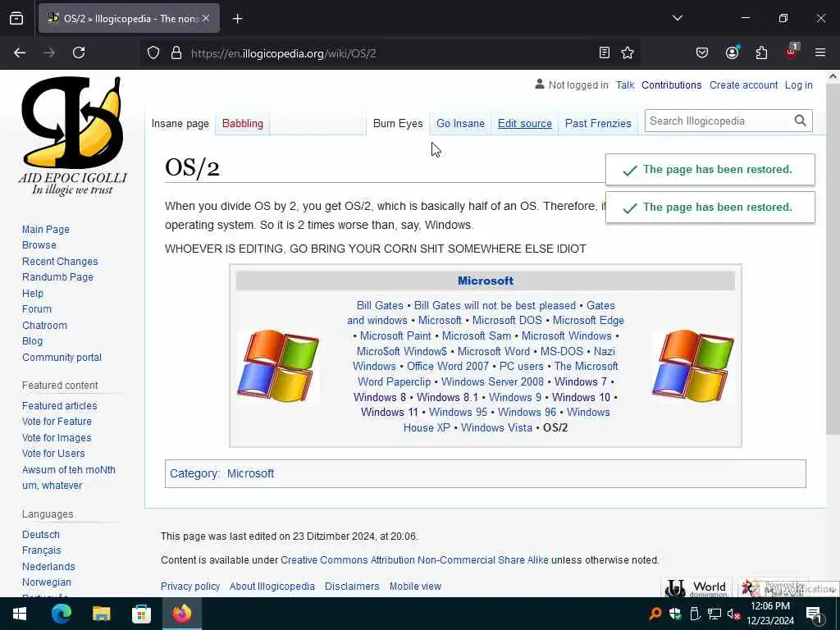Open Featured articles link
840x630 pixels.
[x=59, y=405]
